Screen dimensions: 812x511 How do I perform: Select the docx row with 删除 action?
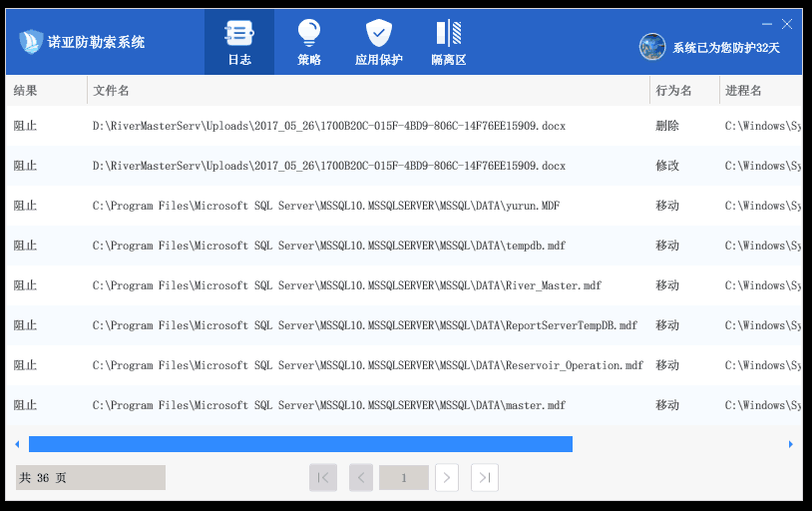404,126
